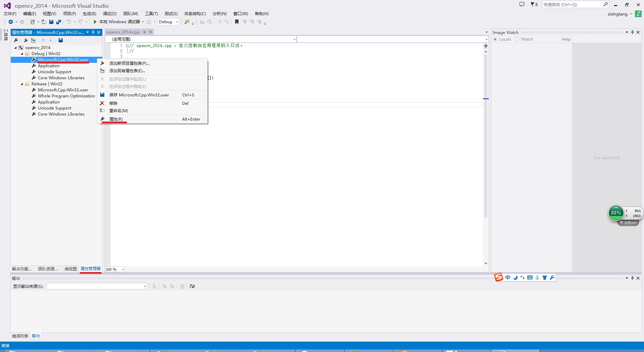The width and height of the screenshot is (644, 352).
Task: Choose Properties (属性) in context menu
Action: pos(153,119)
